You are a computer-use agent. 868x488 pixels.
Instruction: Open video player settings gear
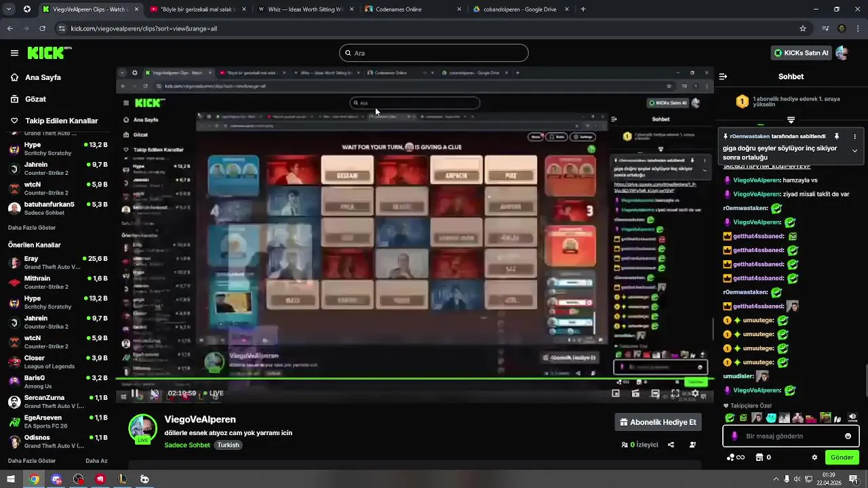point(695,393)
